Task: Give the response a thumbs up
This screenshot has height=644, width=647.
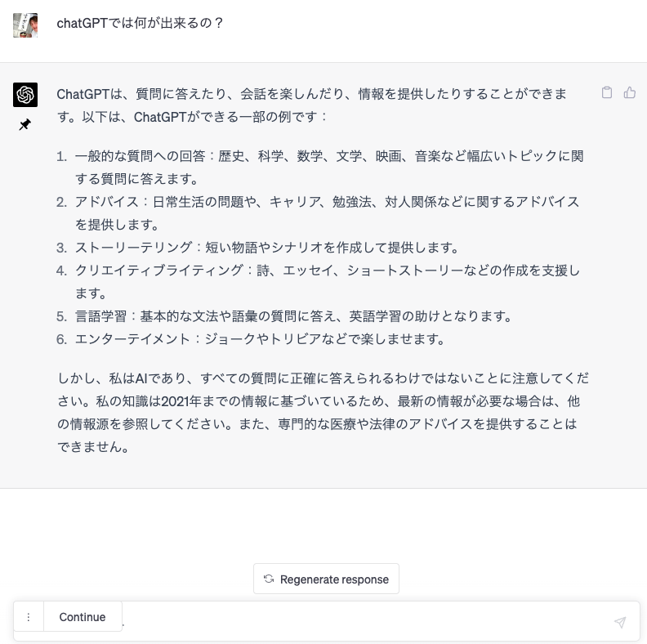Action: tap(629, 92)
